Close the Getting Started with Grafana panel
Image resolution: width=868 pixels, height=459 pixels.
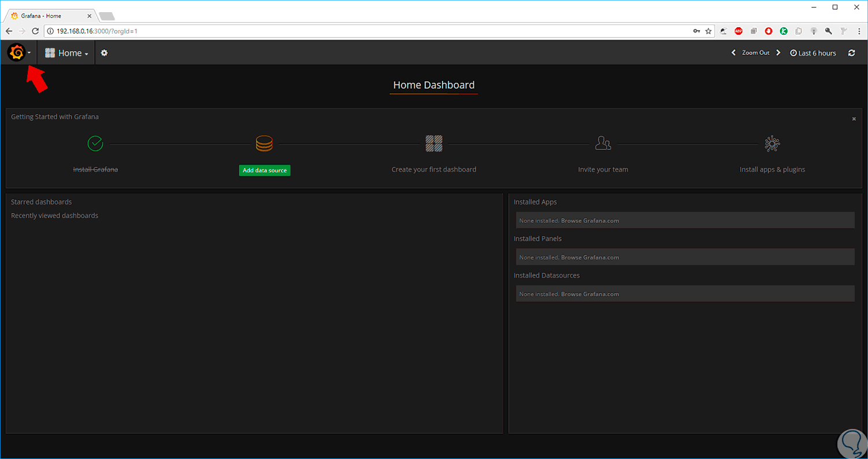(x=854, y=119)
